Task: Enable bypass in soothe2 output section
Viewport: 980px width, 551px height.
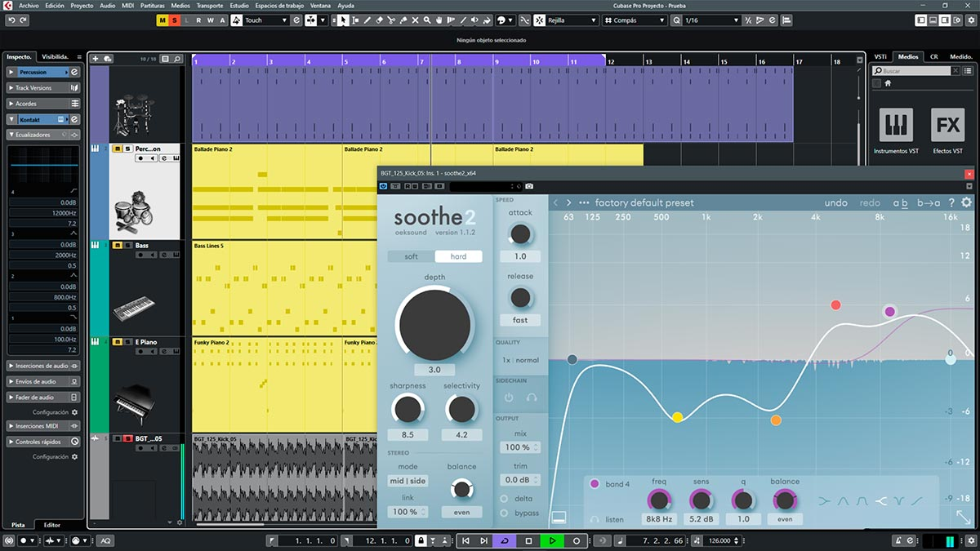Action: pyautogui.click(x=504, y=513)
